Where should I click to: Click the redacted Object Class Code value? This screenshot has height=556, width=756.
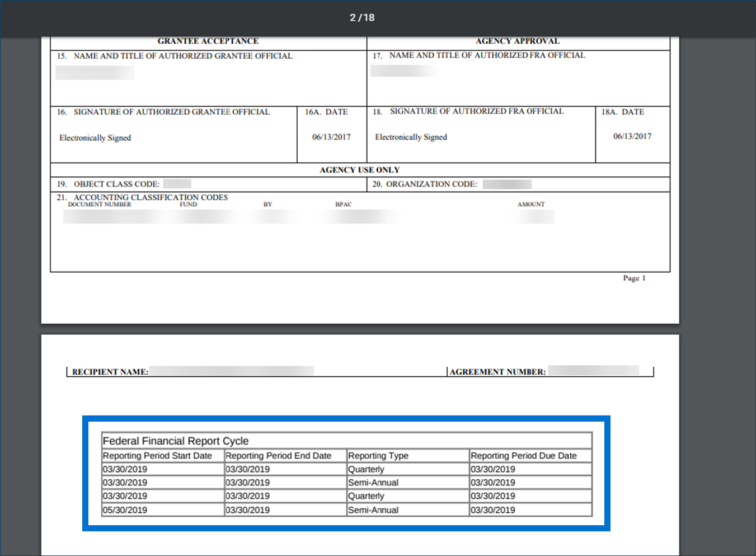(x=177, y=184)
